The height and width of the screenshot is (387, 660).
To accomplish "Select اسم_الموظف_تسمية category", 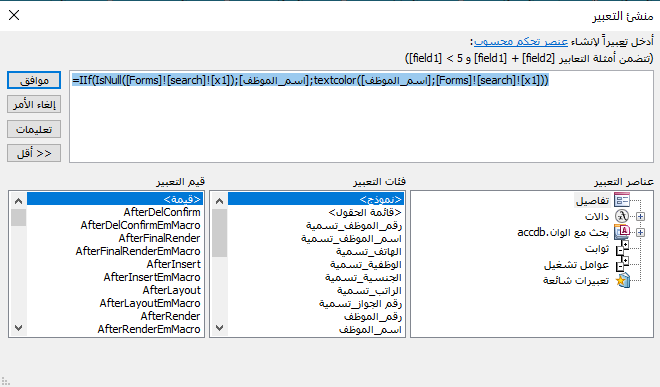I will [x=316, y=238].
